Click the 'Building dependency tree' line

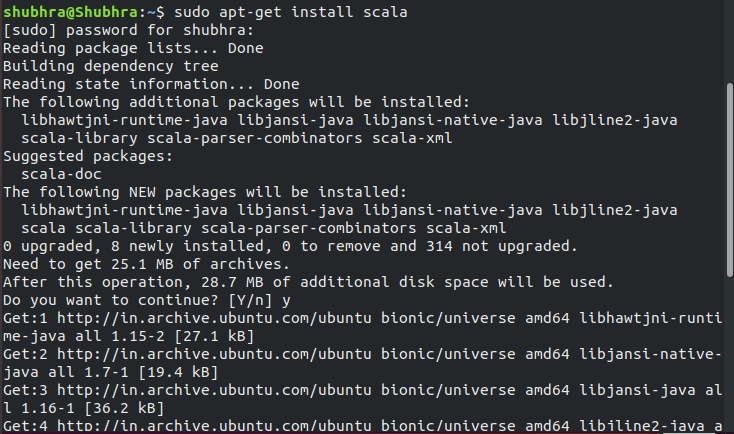[108, 66]
